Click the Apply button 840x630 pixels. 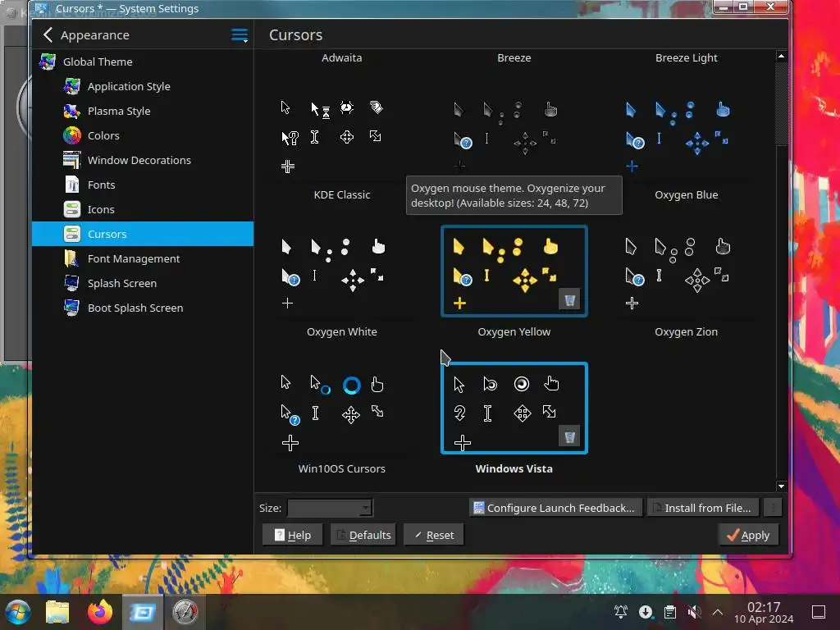[748, 535]
